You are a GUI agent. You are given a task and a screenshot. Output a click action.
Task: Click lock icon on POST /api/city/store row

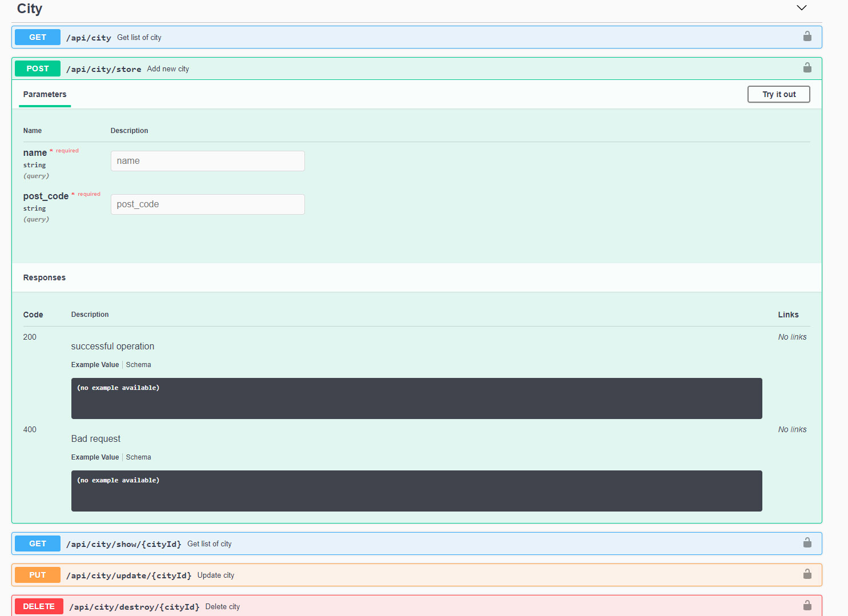tap(807, 68)
